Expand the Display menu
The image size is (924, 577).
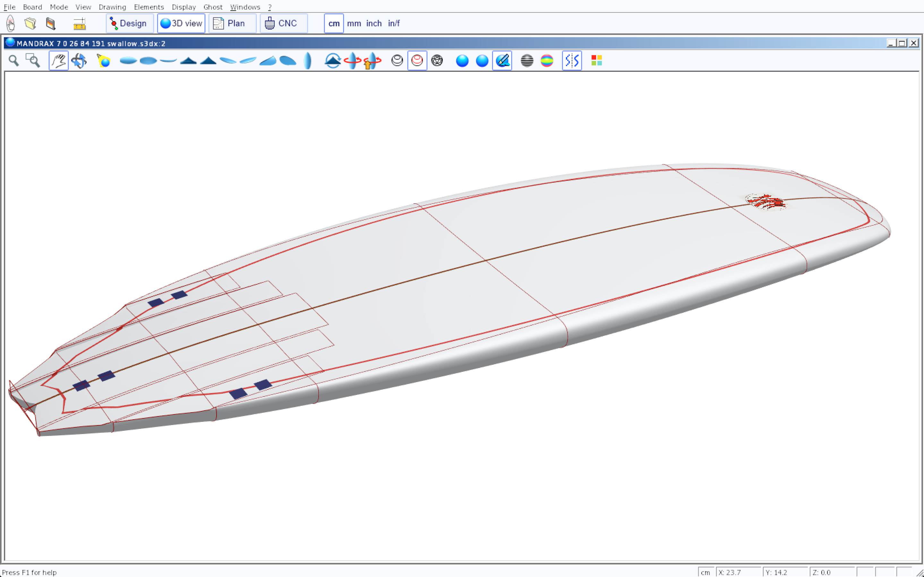pyautogui.click(x=184, y=7)
